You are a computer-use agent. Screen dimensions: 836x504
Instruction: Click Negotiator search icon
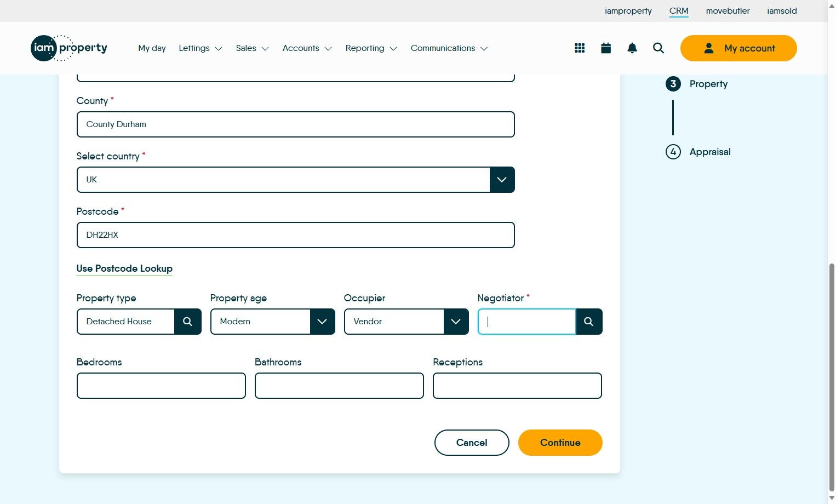click(589, 322)
